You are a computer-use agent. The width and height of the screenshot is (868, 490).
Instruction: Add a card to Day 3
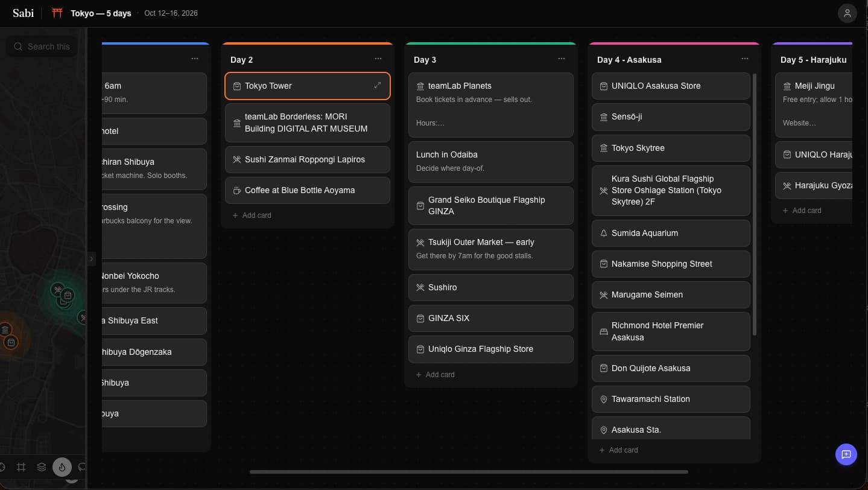(x=436, y=375)
